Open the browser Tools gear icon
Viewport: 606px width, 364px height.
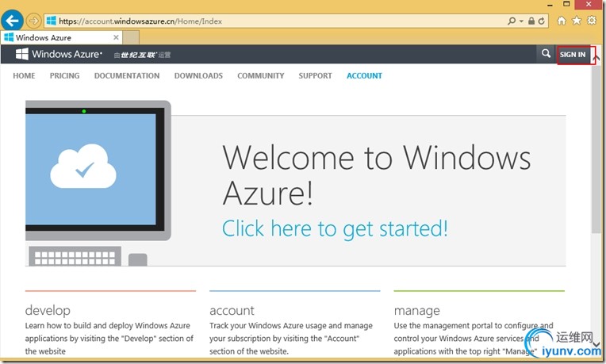click(592, 20)
